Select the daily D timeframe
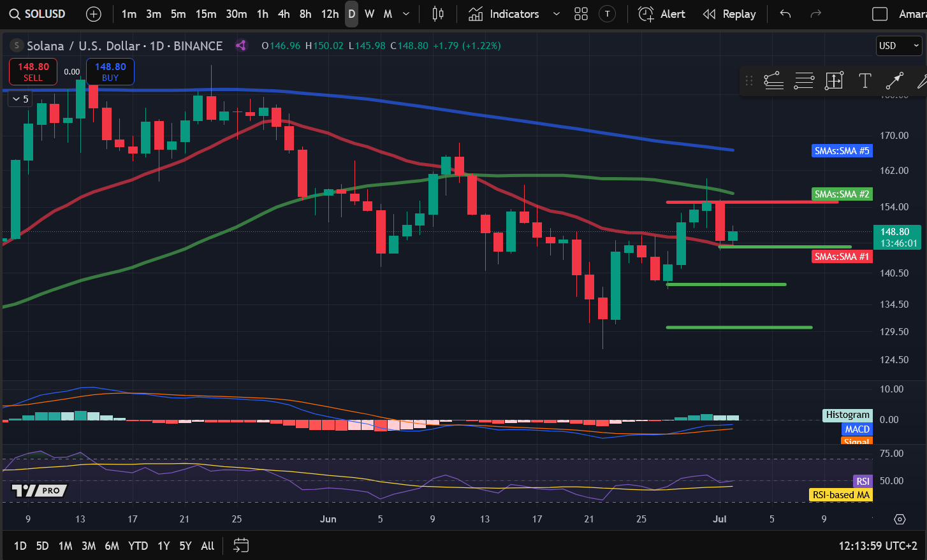 pyautogui.click(x=351, y=14)
